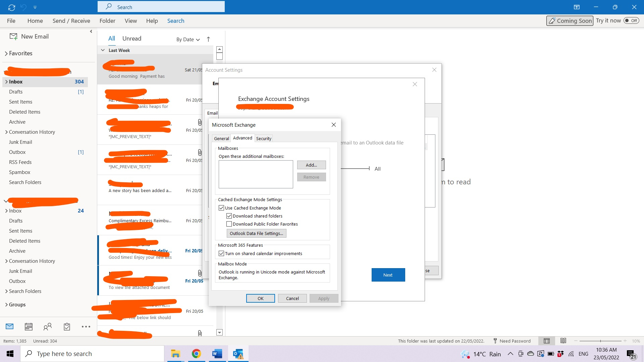Switch the Try it now toggle on
This screenshot has width=644, height=362.
pos(631,20)
